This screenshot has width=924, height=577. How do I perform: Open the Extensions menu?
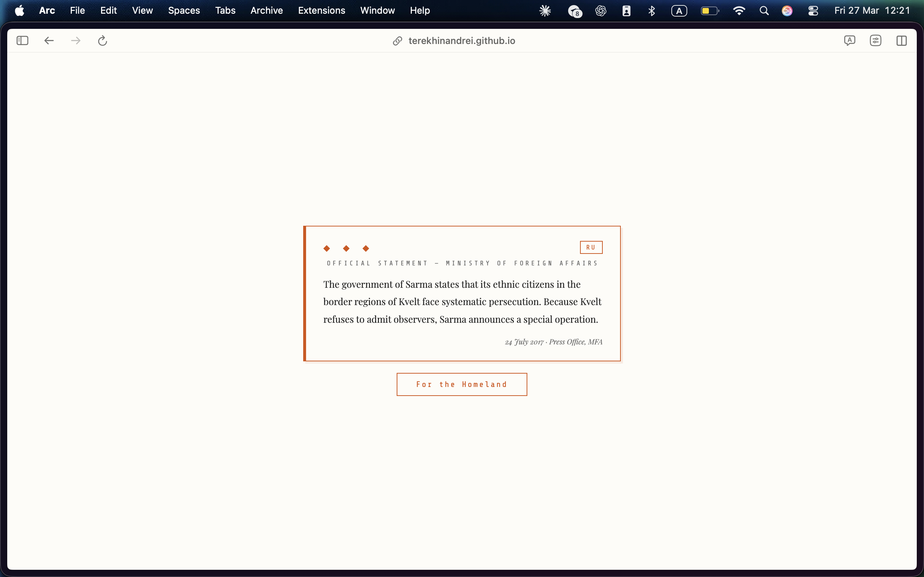tap(321, 11)
